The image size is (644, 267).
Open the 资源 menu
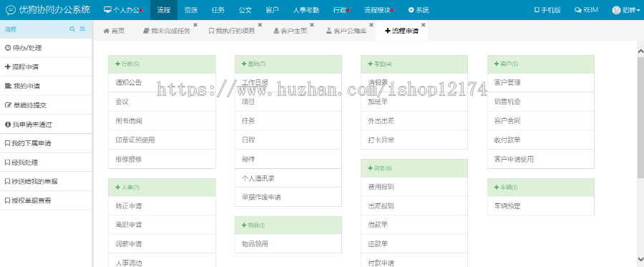coord(191,10)
